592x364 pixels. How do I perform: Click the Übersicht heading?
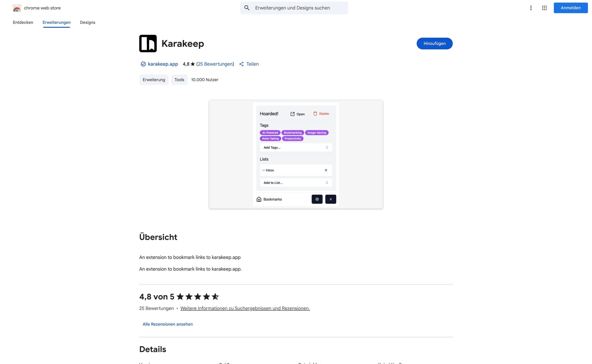pyautogui.click(x=158, y=237)
